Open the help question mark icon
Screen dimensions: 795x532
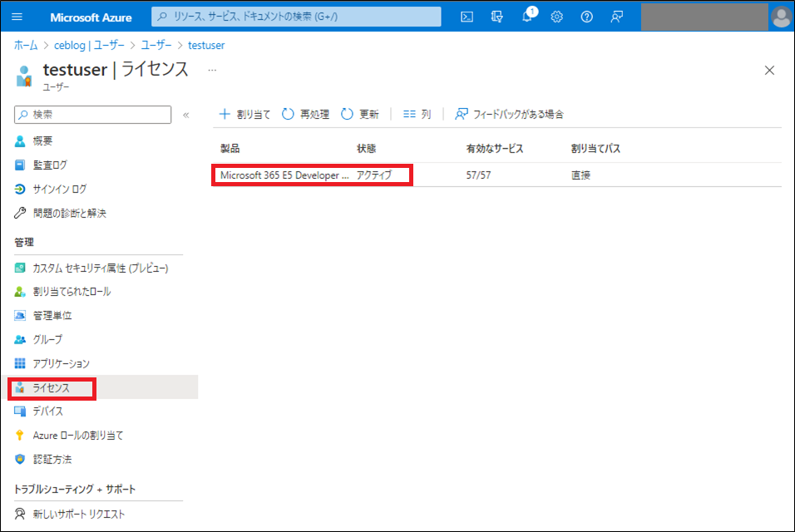click(586, 17)
